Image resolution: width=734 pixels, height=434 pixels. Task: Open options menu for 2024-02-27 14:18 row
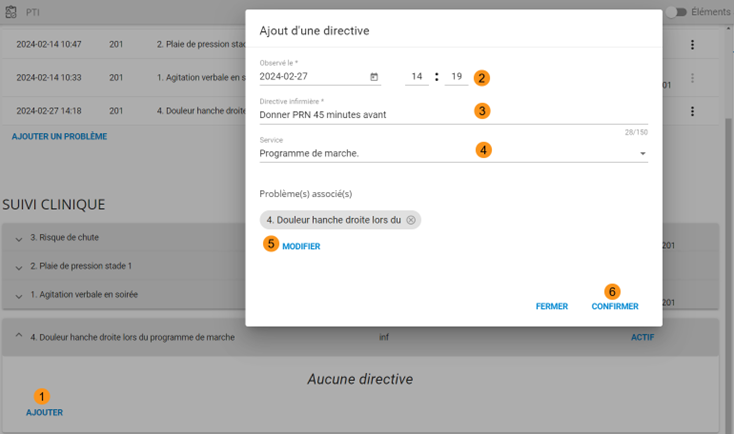pyautogui.click(x=691, y=111)
